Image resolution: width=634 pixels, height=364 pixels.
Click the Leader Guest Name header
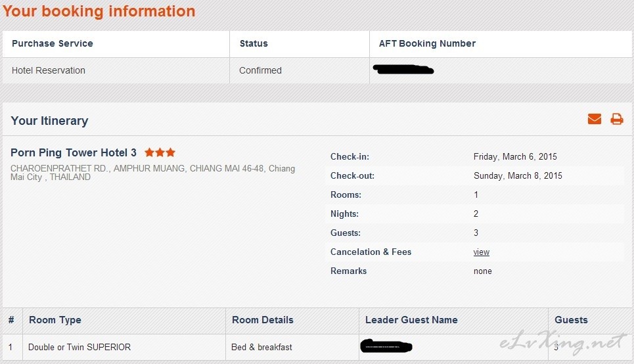411,320
